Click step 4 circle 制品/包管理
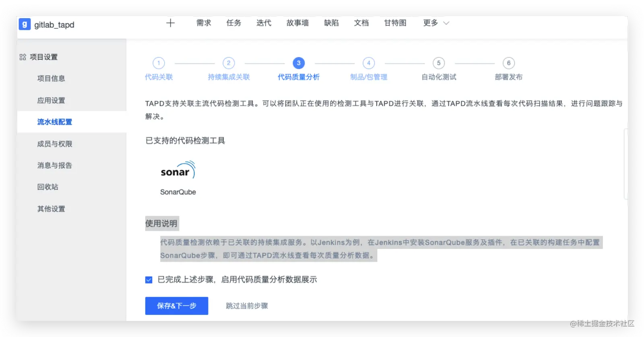The width and height of the screenshot is (644, 337). click(x=369, y=63)
